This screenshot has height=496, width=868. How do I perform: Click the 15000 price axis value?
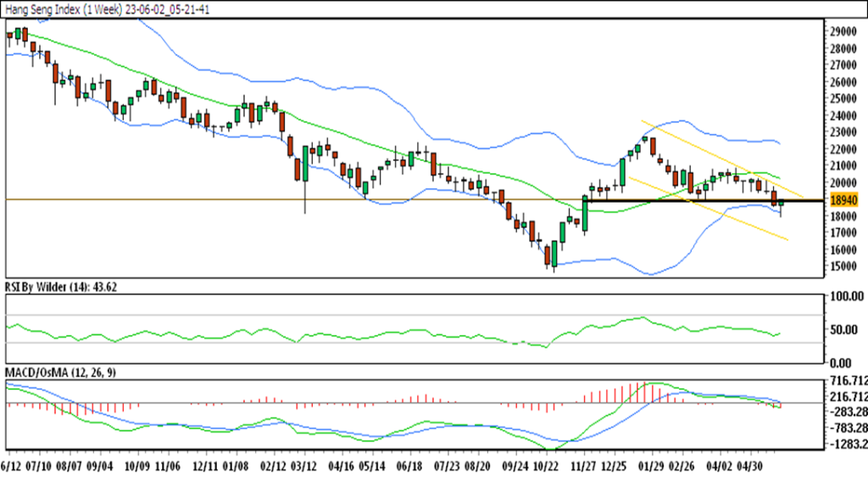click(x=843, y=266)
